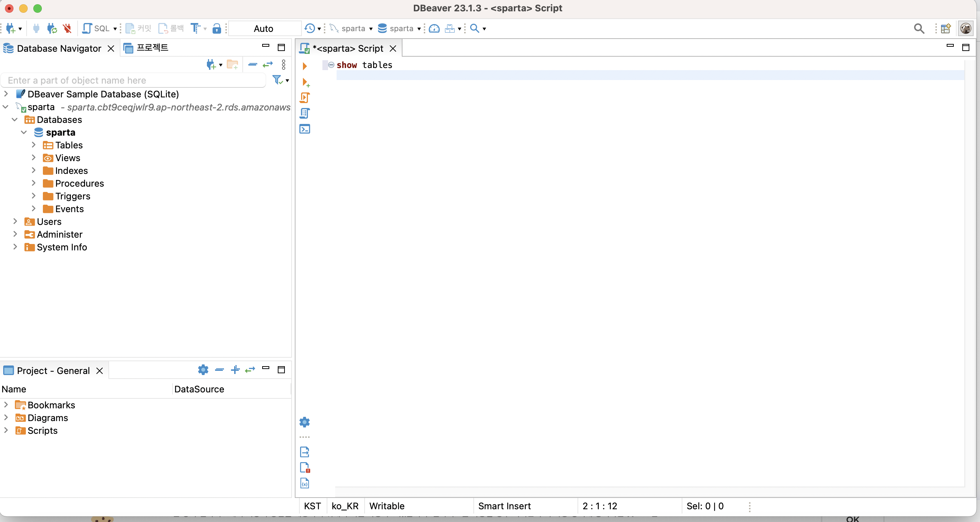This screenshot has width=980, height=522.
Task: Click the transaction log clock icon
Action: [310, 29]
